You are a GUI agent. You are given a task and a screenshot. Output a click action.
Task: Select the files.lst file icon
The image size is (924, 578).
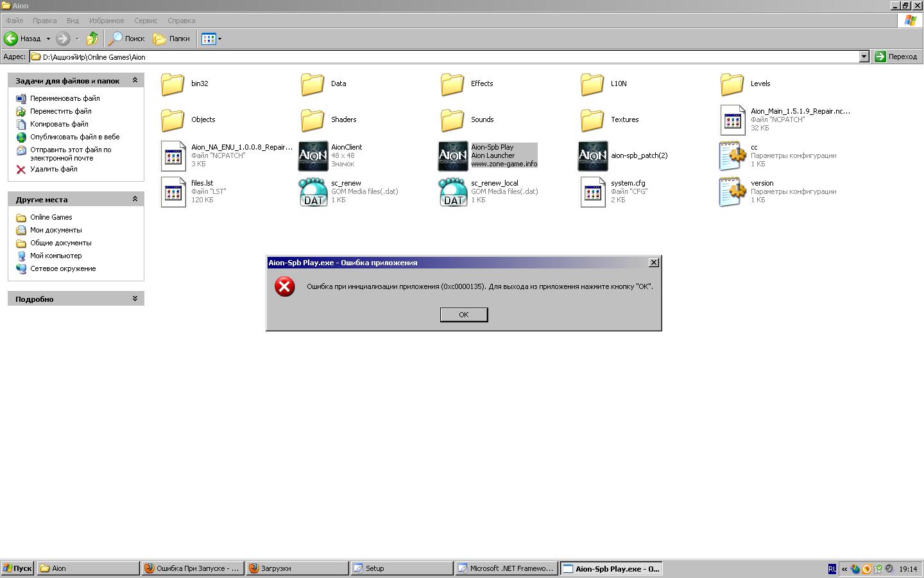coord(173,192)
